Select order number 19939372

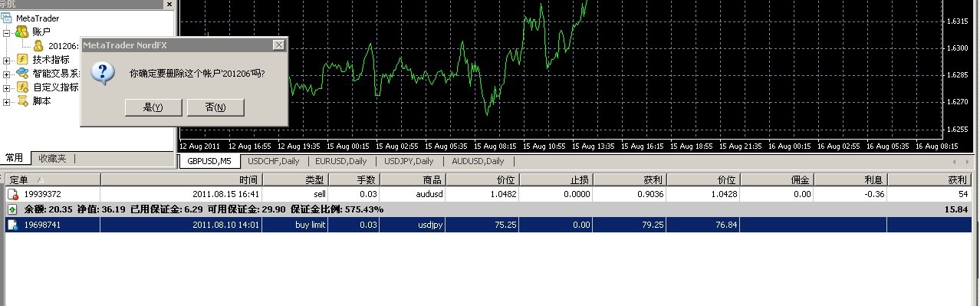[43, 195]
